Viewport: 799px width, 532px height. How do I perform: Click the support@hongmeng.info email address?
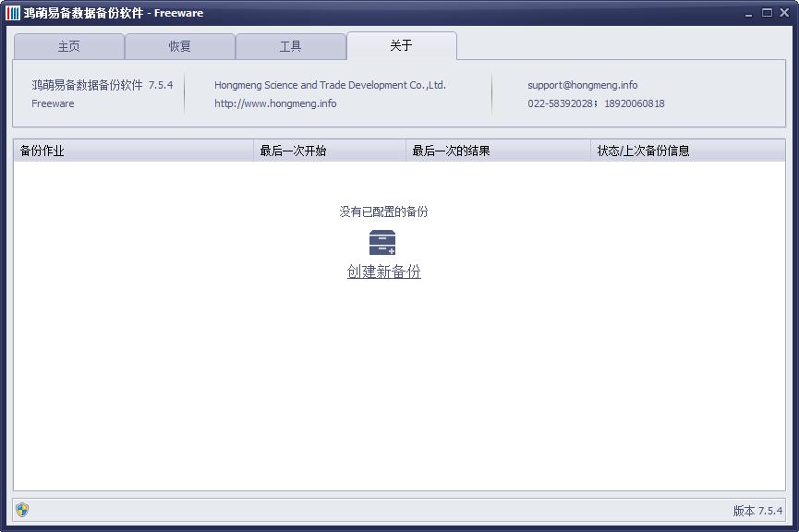583,85
